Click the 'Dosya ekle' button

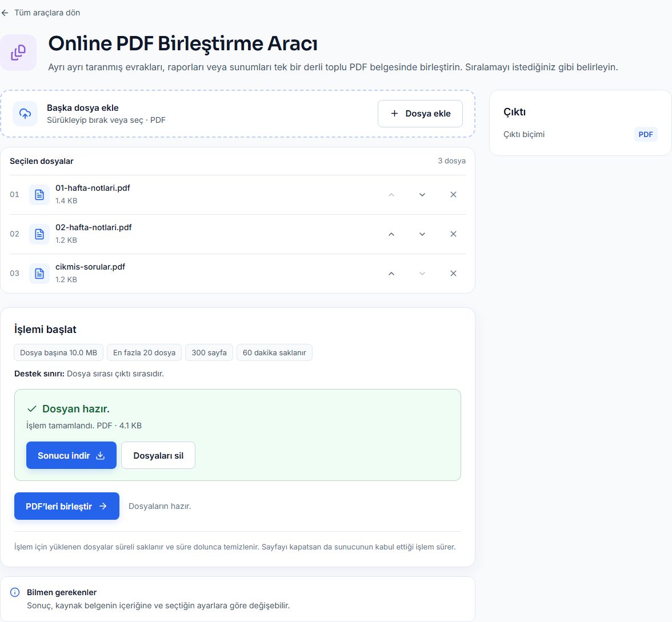tap(420, 114)
